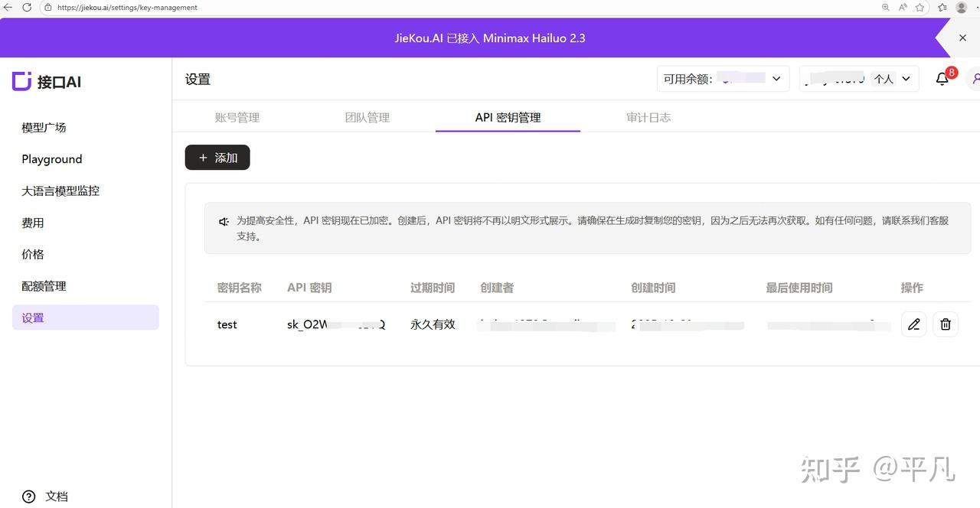This screenshot has height=508, width=980.
Task: Open the 文档 docs help icon
Action: pos(29,497)
